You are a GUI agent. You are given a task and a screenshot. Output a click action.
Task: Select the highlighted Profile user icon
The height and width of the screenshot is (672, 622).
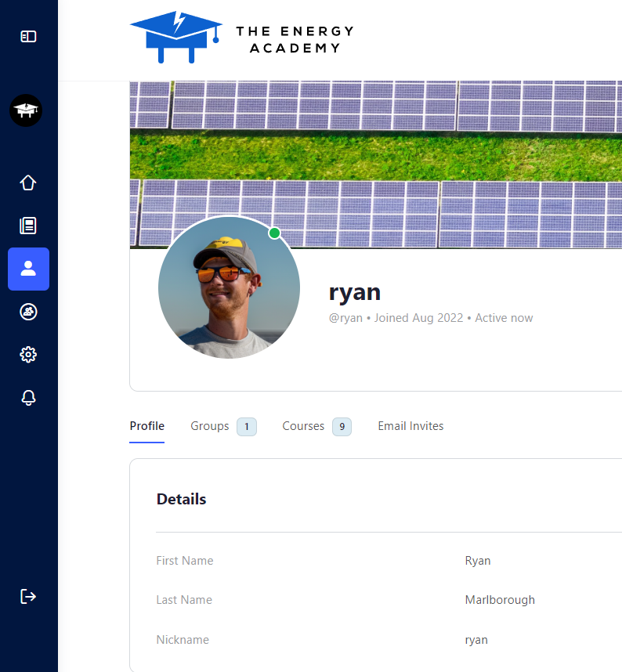pyautogui.click(x=28, y=269)
